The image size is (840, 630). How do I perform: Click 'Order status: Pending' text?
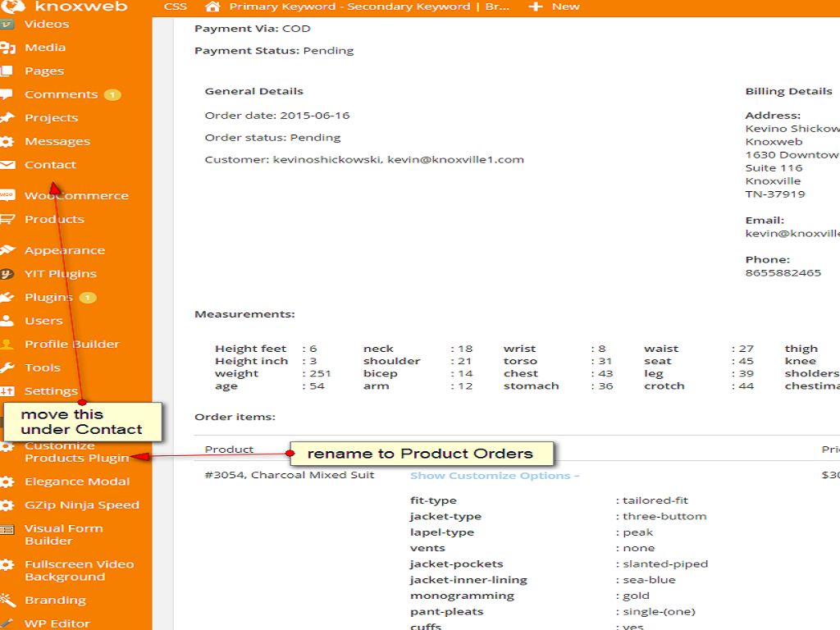point(272,138)
